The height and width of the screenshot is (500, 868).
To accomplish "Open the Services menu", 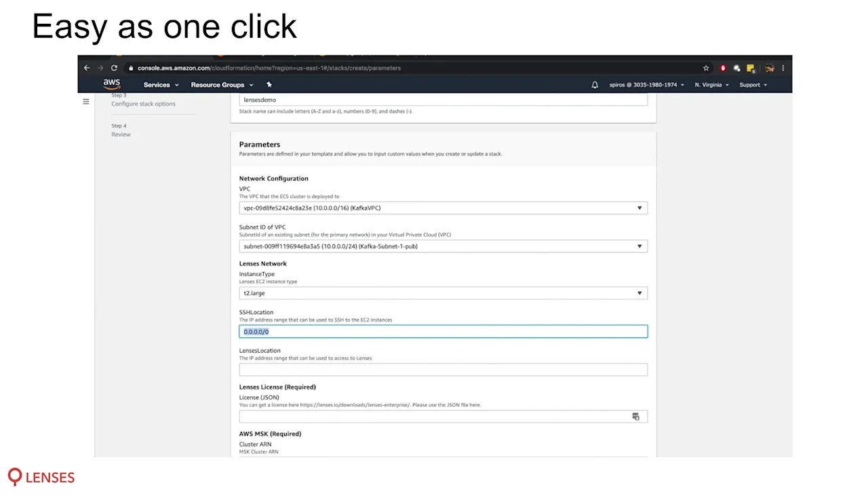I will [156, 85].
